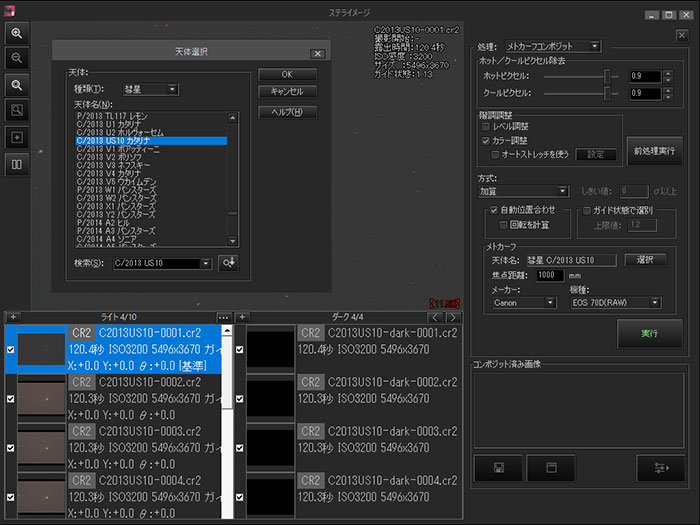This screenshot has height=525, width=700.
Task: Open the three-dots menu on the ライト panel
Action: [225, 317]
